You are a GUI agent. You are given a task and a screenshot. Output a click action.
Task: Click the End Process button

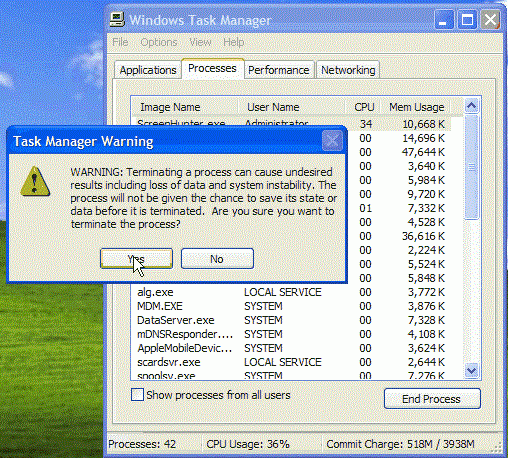point(432,399)
